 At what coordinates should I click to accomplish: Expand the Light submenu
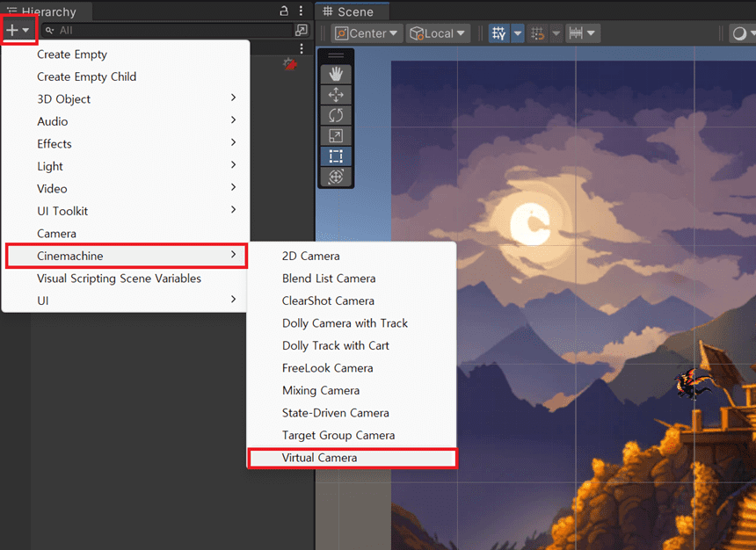pyautogui.click(x=126, y=166)
